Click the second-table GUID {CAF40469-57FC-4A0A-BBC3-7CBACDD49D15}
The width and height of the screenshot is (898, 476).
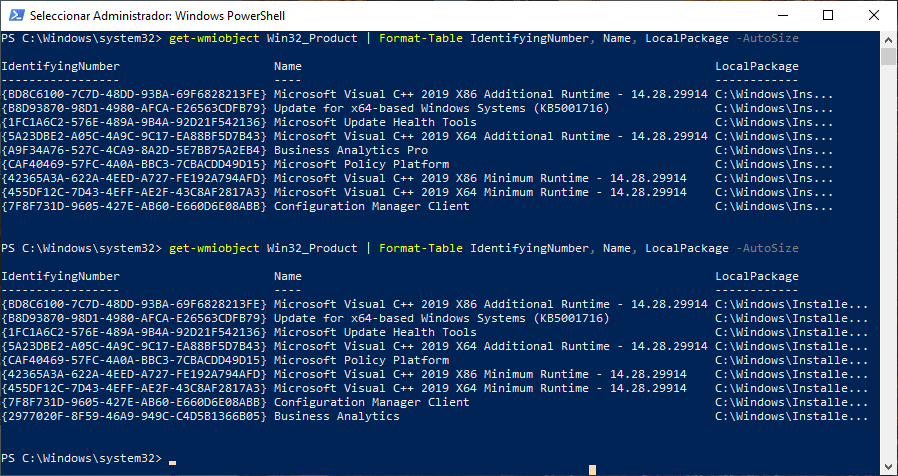click(134, 360)
